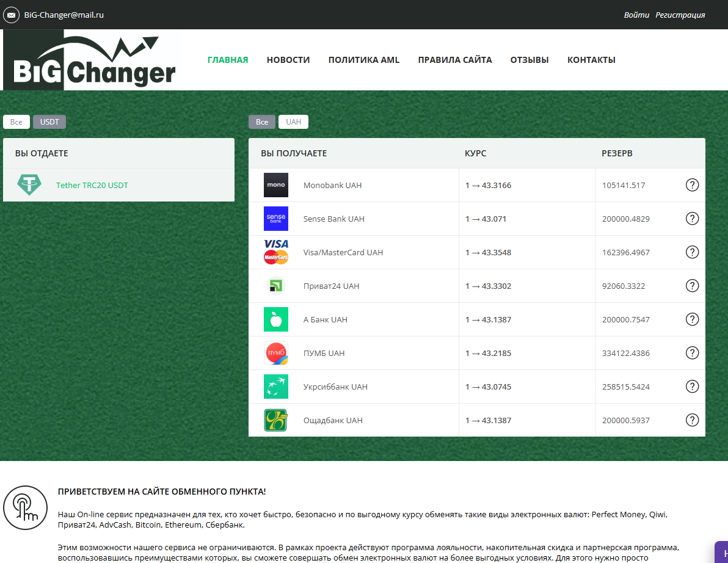Choose Приват24 UAH as receive currency
This screenshot has height=563, width=728.
(331, 286)
